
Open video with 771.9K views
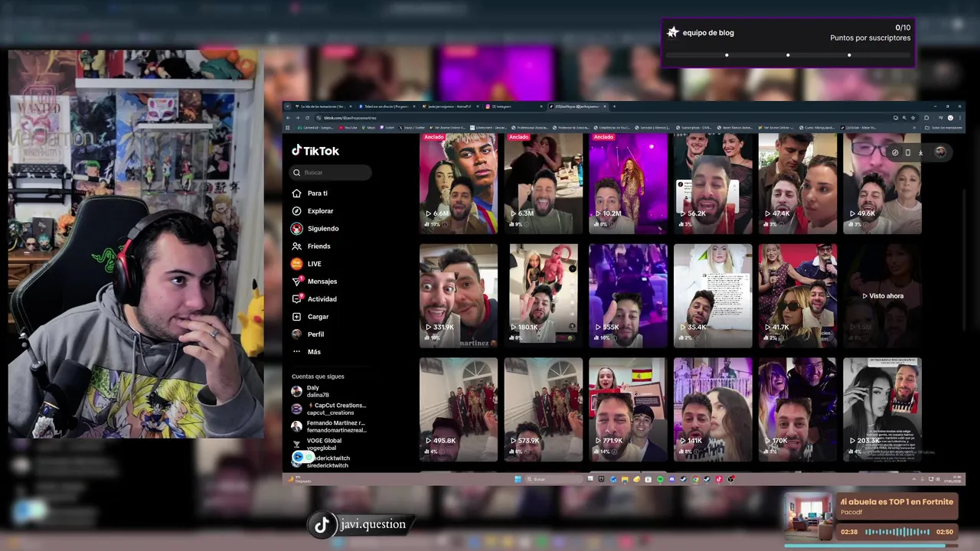point(628,409)
